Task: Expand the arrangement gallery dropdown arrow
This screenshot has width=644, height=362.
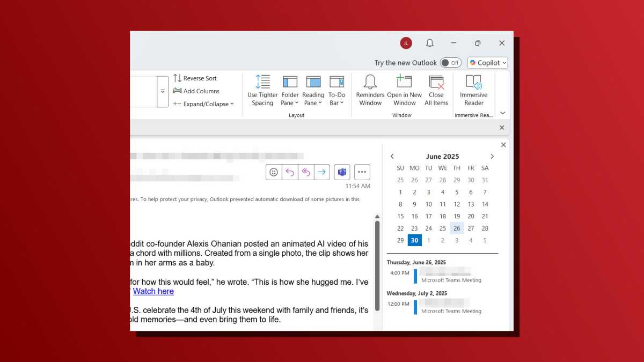Action: pos(163,91)
